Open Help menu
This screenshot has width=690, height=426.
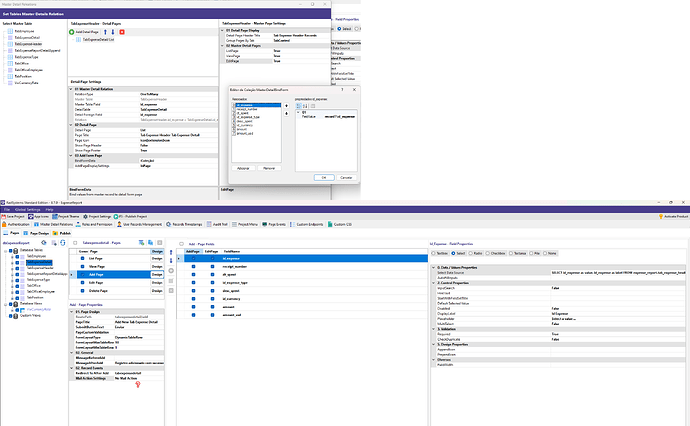click(49, 209)
